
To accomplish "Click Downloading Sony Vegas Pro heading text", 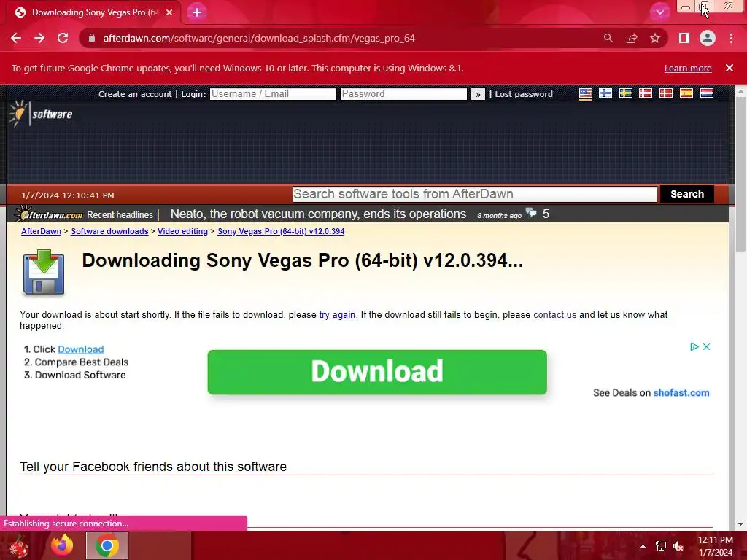I will (x=303, y=260).
